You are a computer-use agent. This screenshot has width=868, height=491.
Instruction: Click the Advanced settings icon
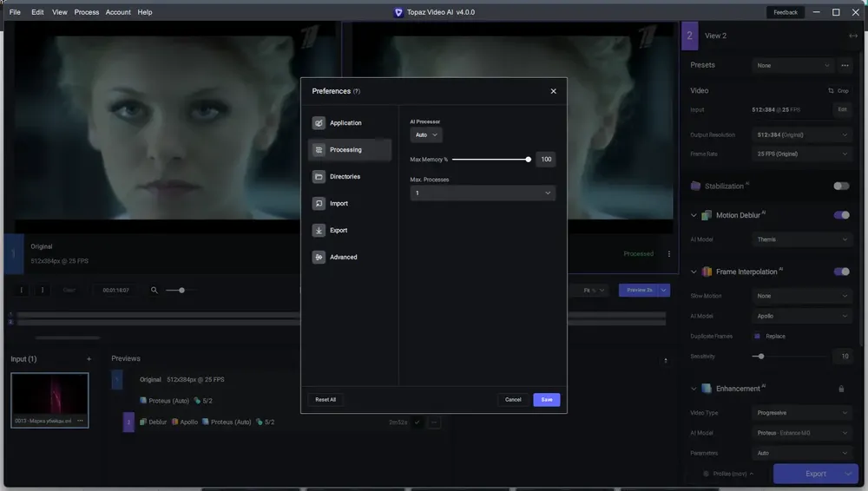pyautogui.click(x=319, y=258)
